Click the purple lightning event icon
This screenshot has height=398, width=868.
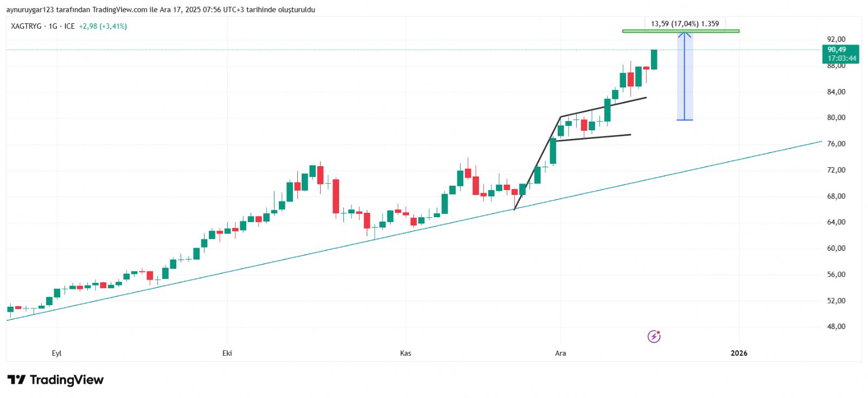coord(654,337)
